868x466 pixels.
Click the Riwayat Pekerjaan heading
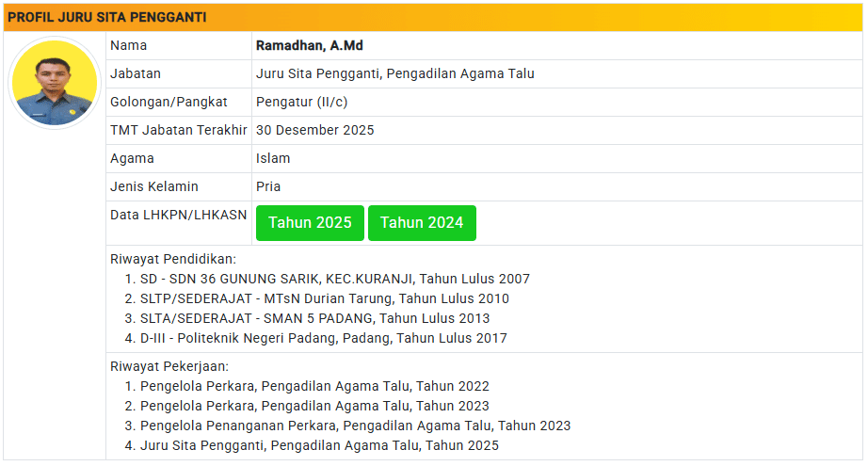169,366
